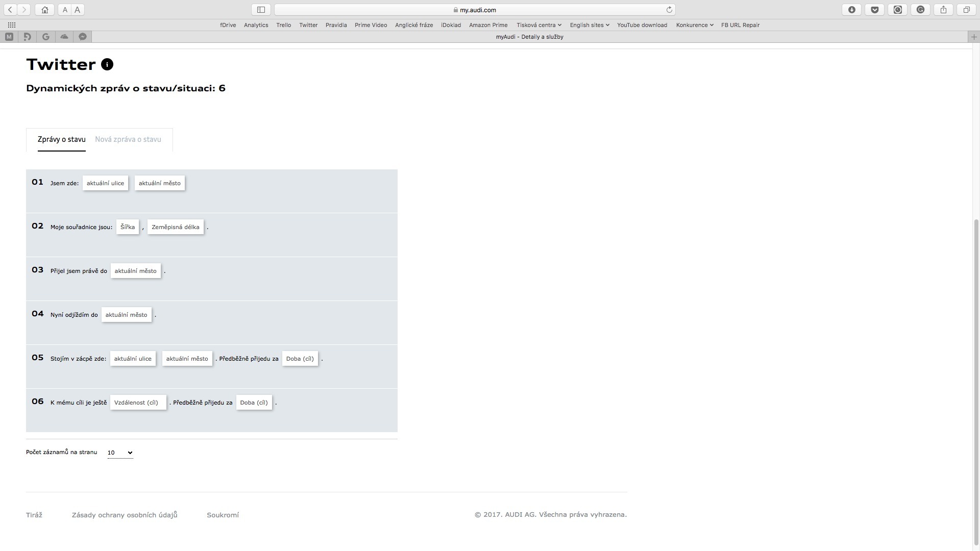Open the Safari sidebar panel
Screen dimensions: 980x551
pyautogui.click(x=261, y=10)
